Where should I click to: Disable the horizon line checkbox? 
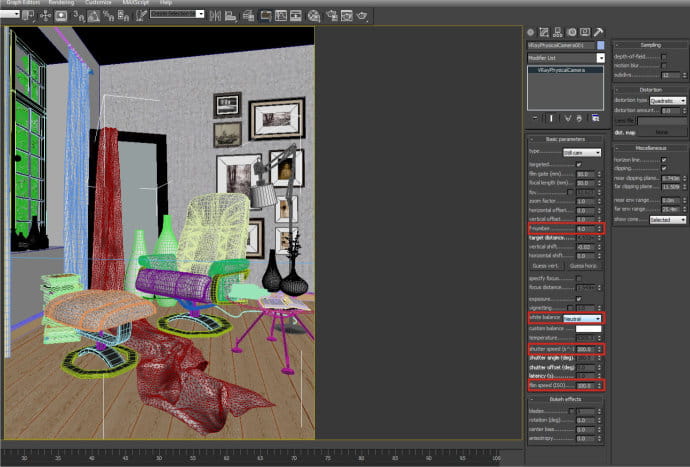[x=664, y=160]
